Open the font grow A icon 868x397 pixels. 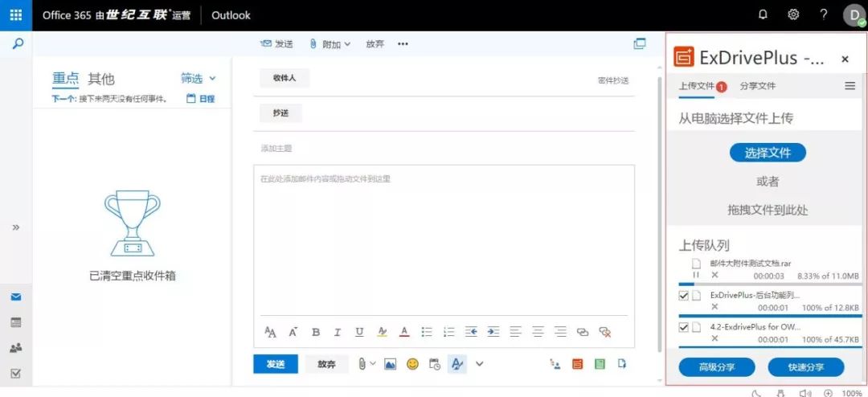pos(293,332)
